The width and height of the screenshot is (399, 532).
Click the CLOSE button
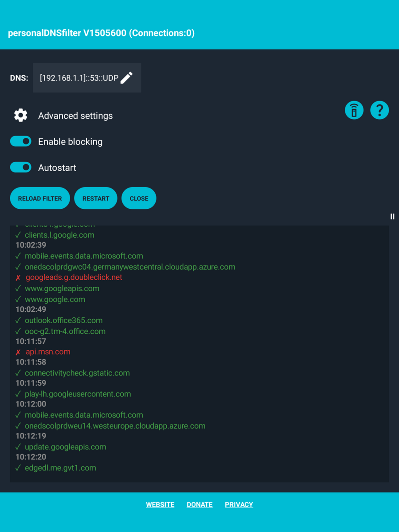coord(139,198)
